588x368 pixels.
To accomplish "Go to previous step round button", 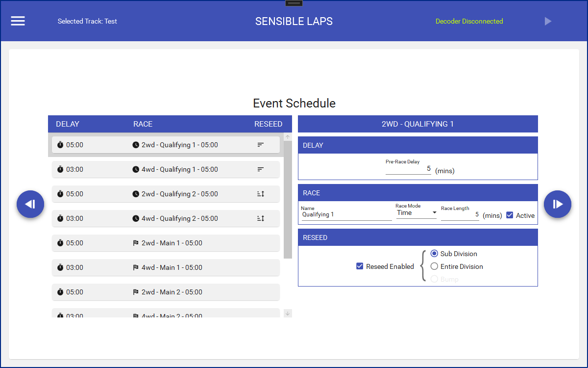I will click(30, 204).
